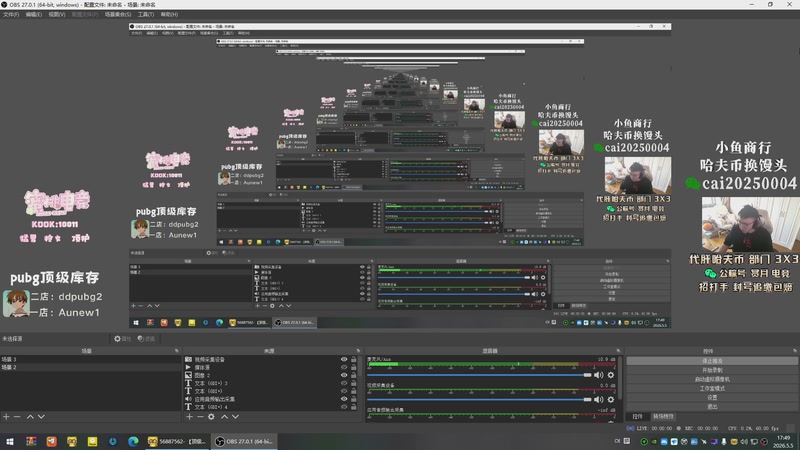Switch to the OBS 27.0.1 taskbar button

pos(244,441)
